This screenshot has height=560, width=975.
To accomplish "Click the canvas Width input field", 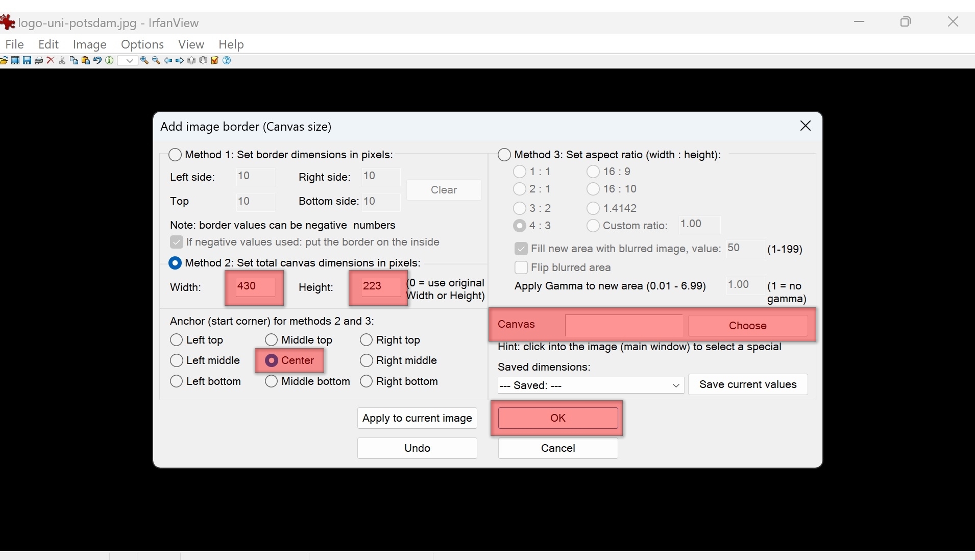I will (x=254, y=287).
